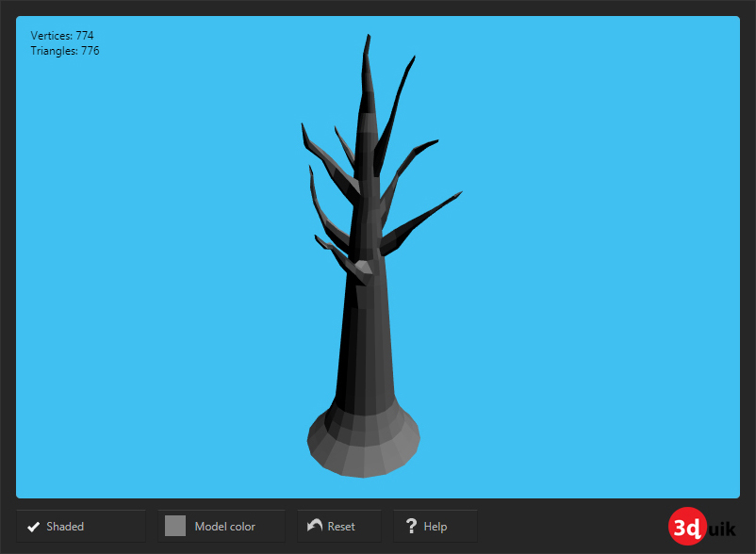Click the Reset button
Viewport: 756px width, 554px height.
[339, 526]
